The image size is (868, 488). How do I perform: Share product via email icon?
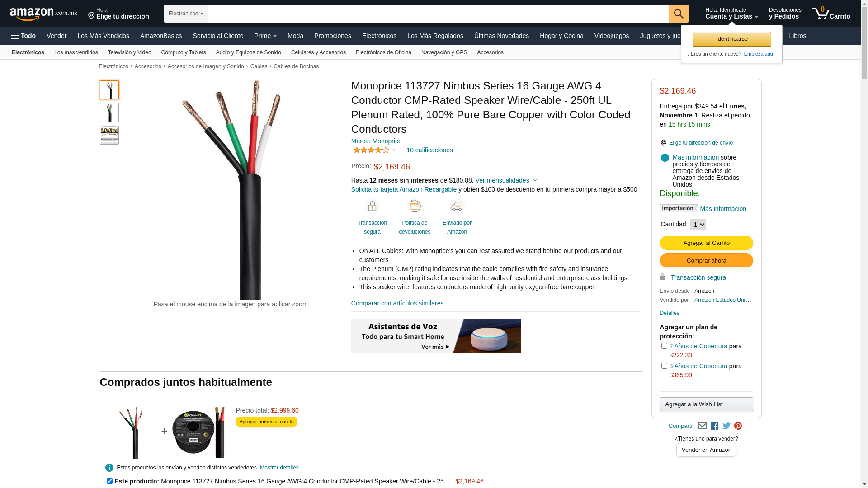[702, 426]
